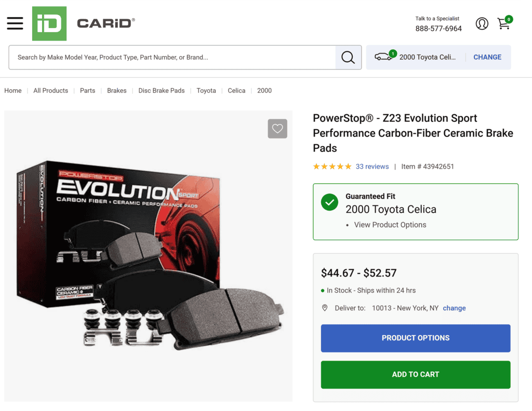Image resolution: width=532 pixels, height=411 pixels.
Task: Click the search magnifier icon
Action: coord(348,57)
